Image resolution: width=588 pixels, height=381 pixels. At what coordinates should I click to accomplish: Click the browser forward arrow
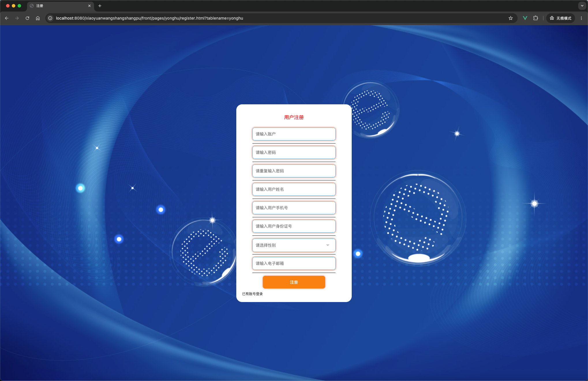pos(17,18)
